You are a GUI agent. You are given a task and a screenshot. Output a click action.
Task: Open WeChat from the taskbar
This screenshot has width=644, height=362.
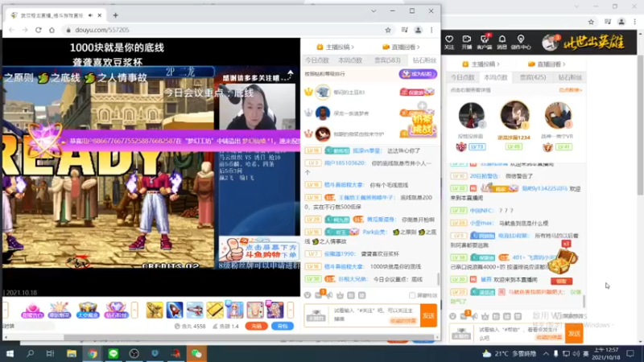(x=196, y=353)
